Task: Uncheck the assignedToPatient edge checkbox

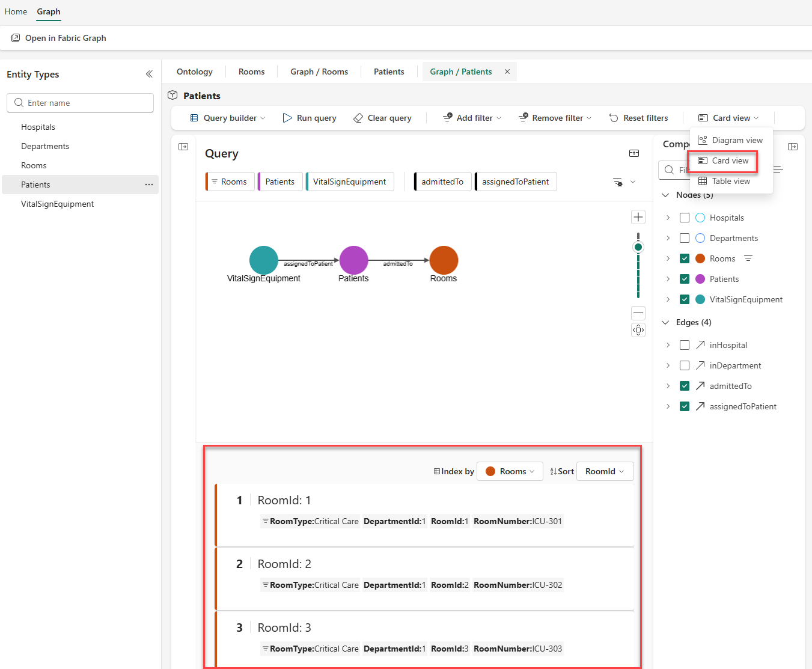Action: pos(685,406)
